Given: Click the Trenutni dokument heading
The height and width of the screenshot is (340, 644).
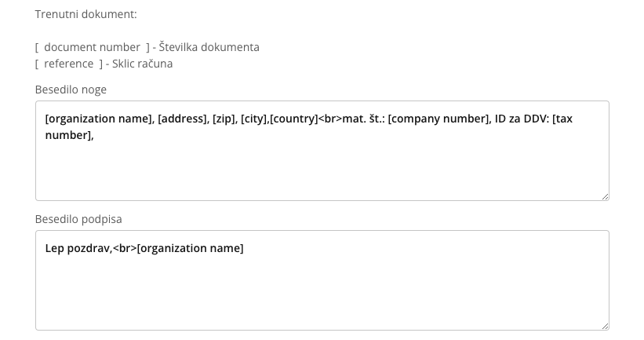Looking at the screenshot, I should coord(86,14).
